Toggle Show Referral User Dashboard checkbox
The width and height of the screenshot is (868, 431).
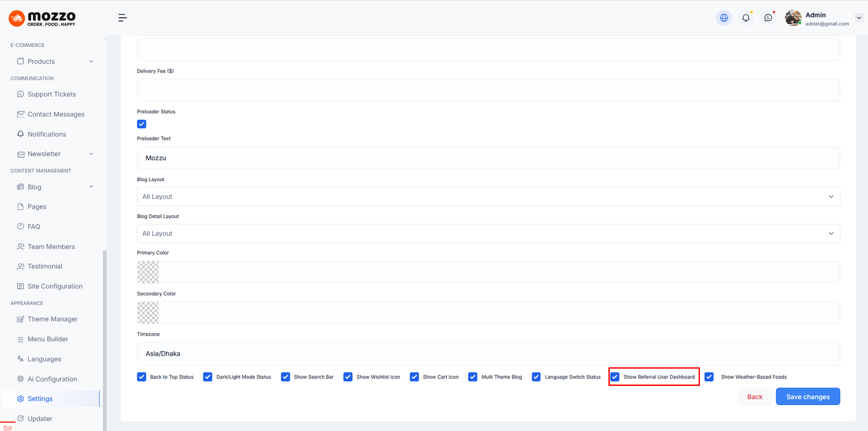pyautogui.click(x=615, y=377)
